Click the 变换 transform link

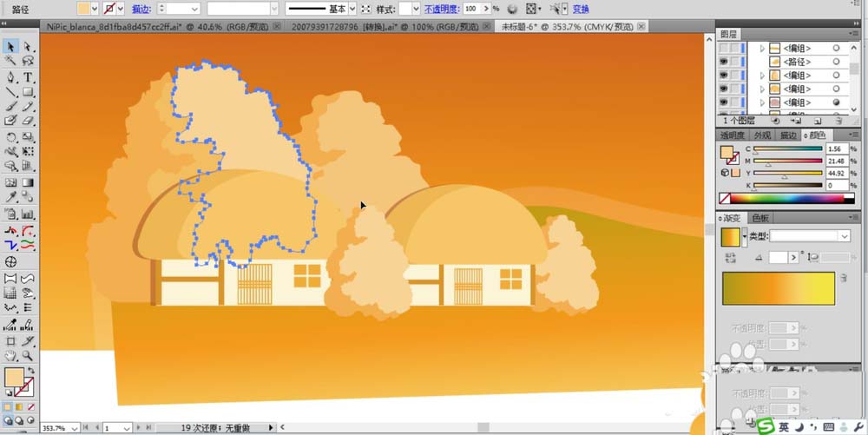(x=581, y=9)
